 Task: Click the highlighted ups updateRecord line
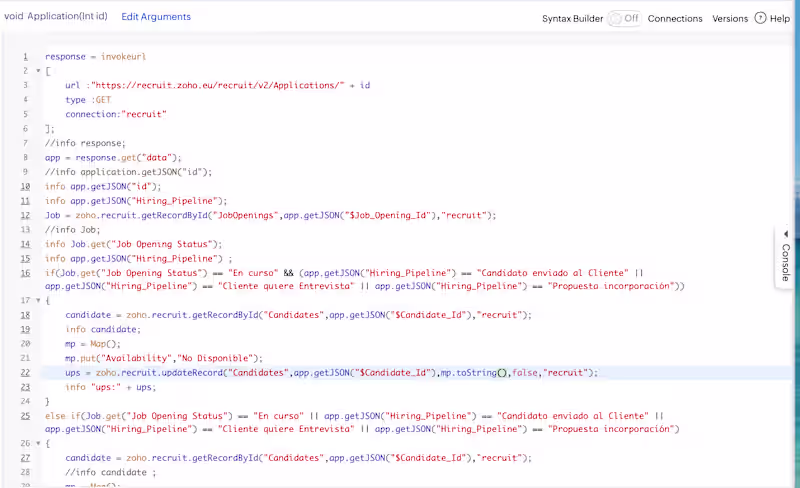(331, 373)
